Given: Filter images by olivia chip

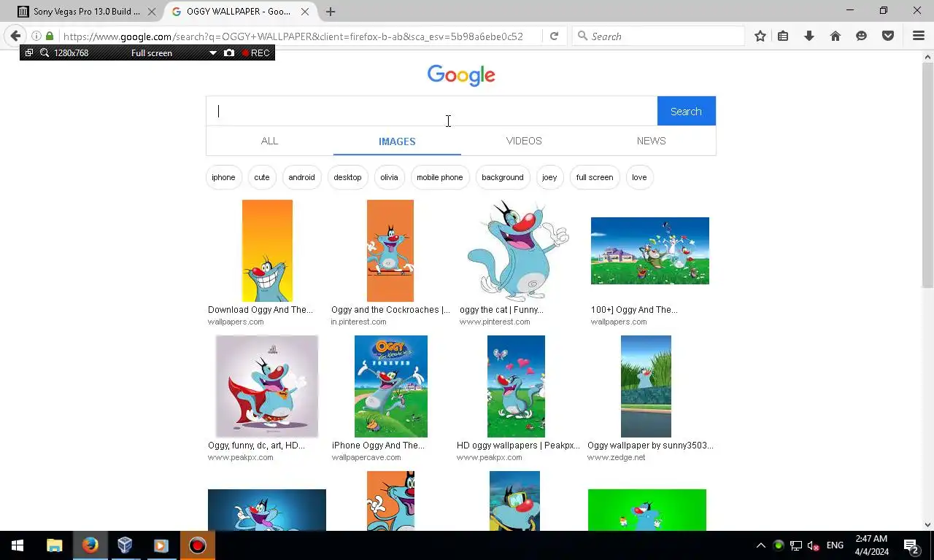Looking at the screenshot, I should coord(389,177).
